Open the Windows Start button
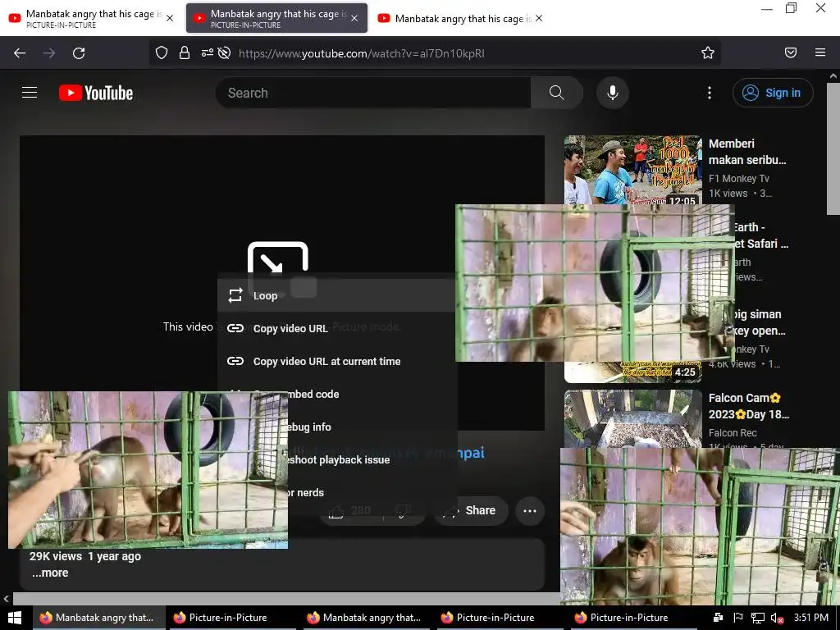 (x=15, y=618)
